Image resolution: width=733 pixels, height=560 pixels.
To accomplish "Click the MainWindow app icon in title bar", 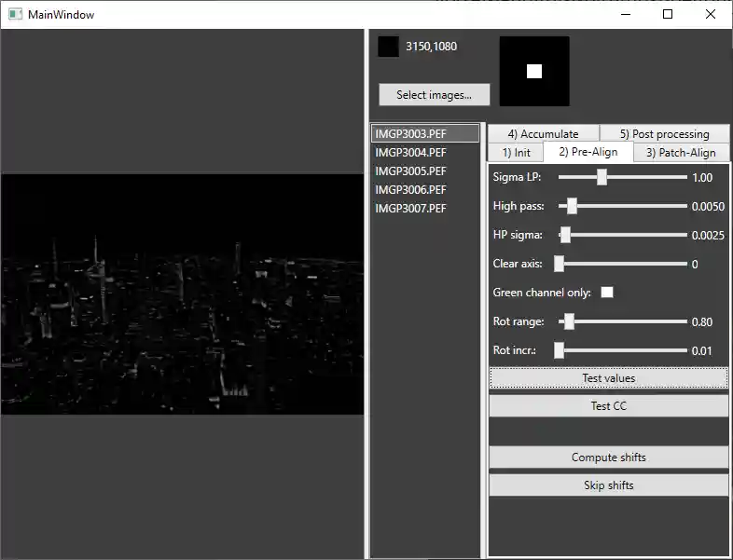I will [15, 15].
